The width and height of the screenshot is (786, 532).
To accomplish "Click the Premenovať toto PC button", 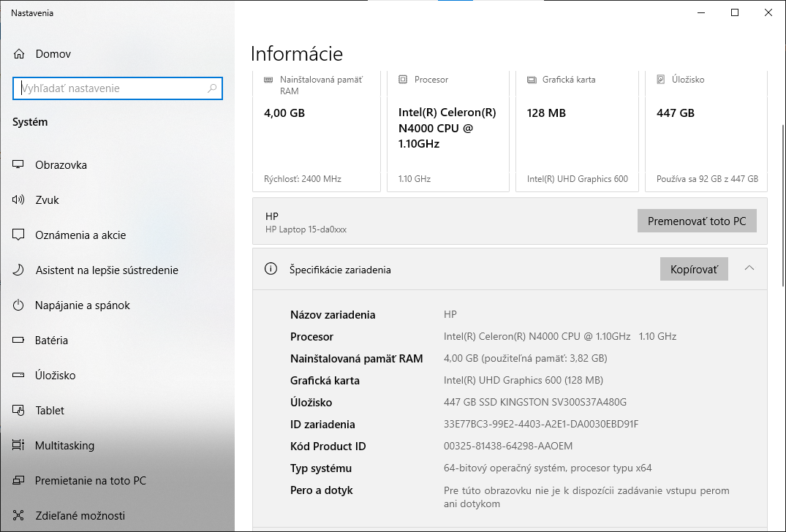I will coord(697,221).
